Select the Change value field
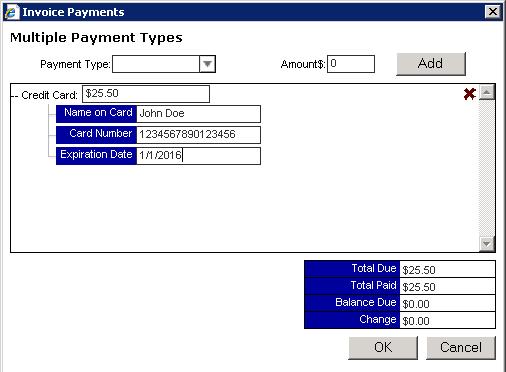This screenshot has height=372, width=506. [x=447, y=320]
